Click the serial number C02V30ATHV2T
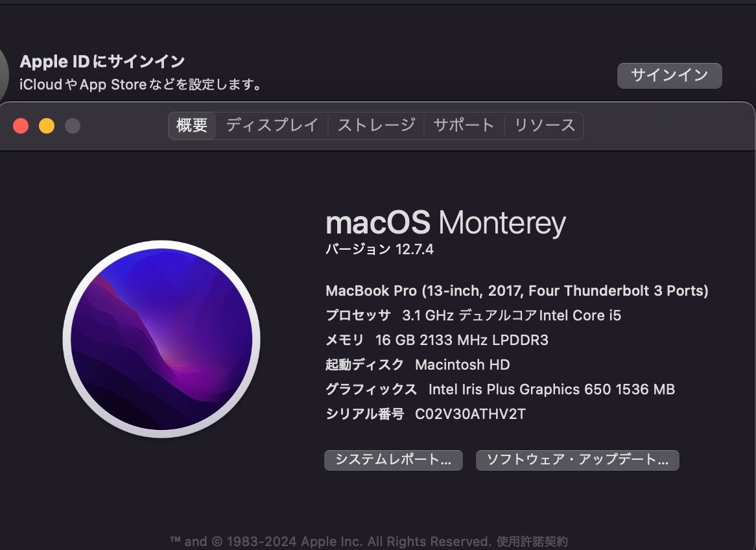 tap(470, 414)
